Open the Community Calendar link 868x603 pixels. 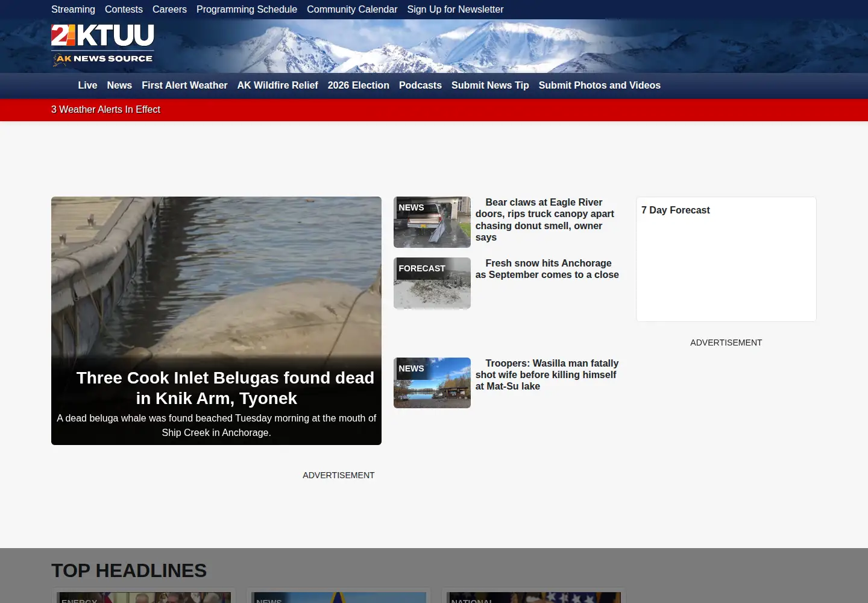click(x=352, y=10)
